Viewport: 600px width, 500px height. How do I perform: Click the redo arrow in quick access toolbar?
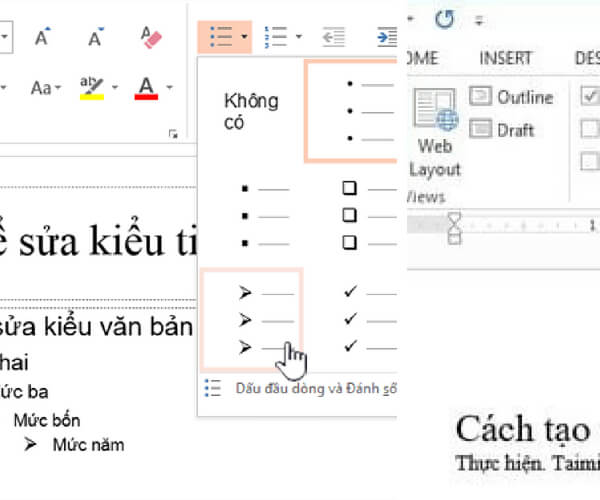coord(444,18)
